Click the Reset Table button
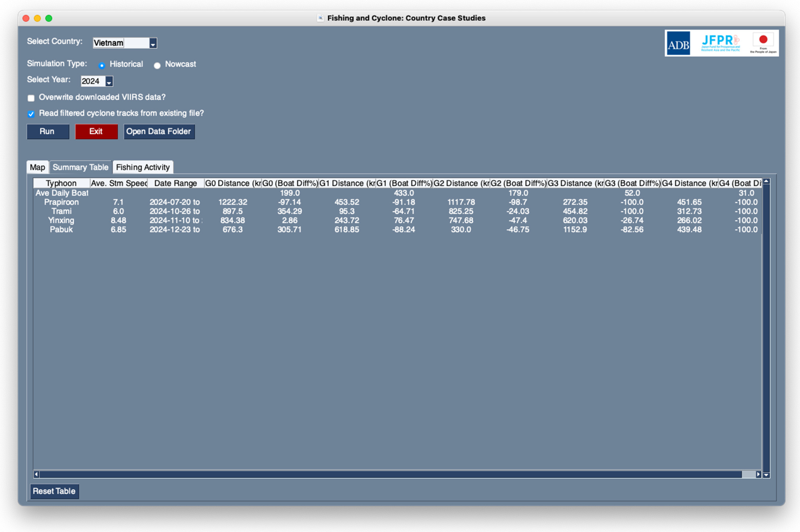The image size is (800, 532). pos(54,491)
